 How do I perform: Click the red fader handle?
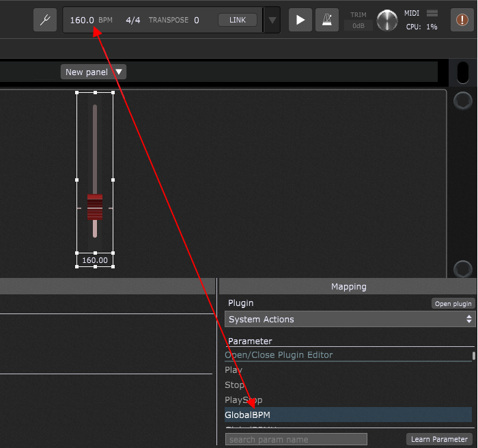95,207
